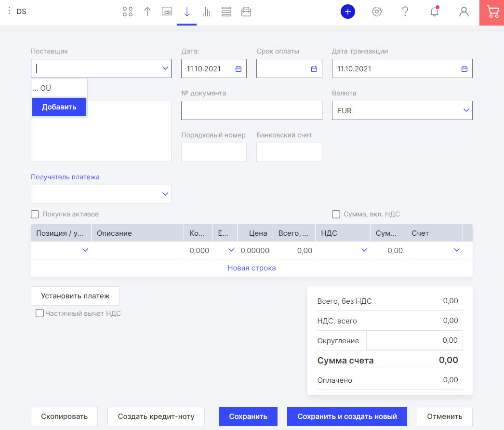This screenshot has height=430, width=504.
Task: Toggle Сумма, вкл. НДС checkbox
Action: [x=336, y=214]
